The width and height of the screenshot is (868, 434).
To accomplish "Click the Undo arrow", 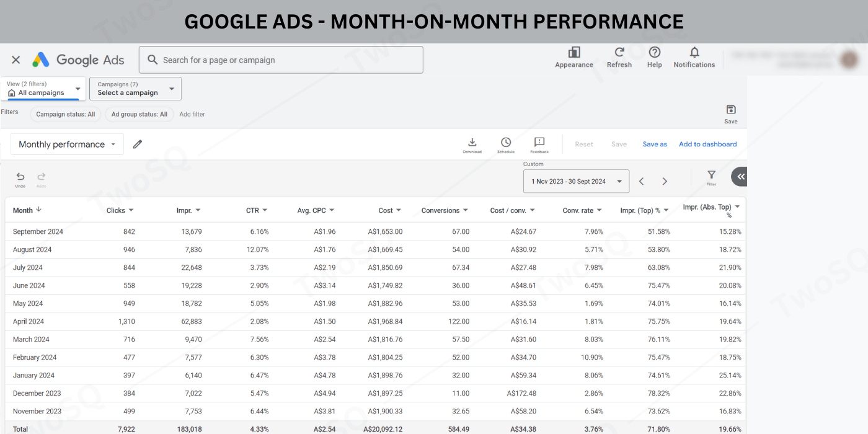I will pyautogui.click(x=20, y=177).
